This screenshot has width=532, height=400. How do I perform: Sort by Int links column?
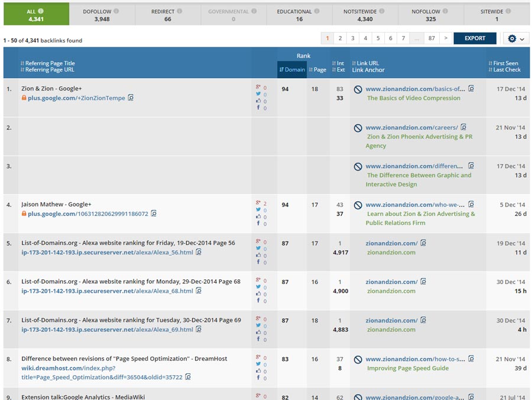[x=338, y=63]
